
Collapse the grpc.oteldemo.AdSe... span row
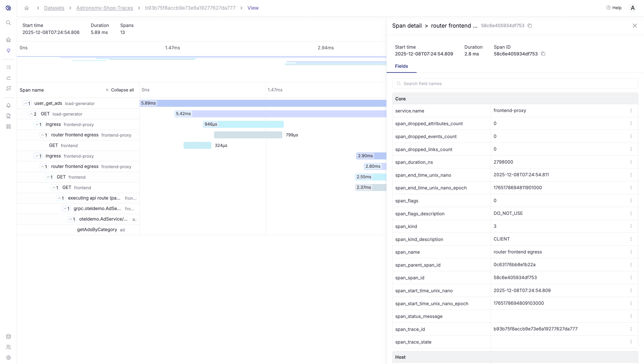(x=66, y=209)
